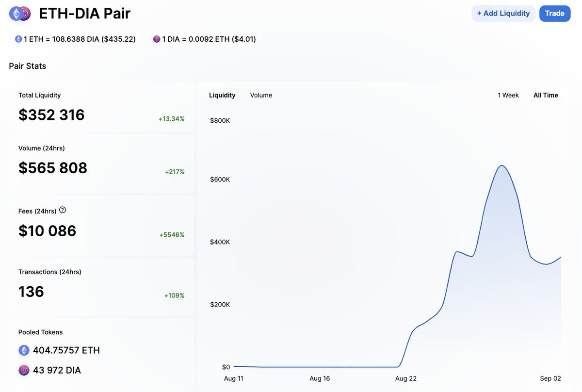Click the + Add Liquidity button

pos(503,14)
